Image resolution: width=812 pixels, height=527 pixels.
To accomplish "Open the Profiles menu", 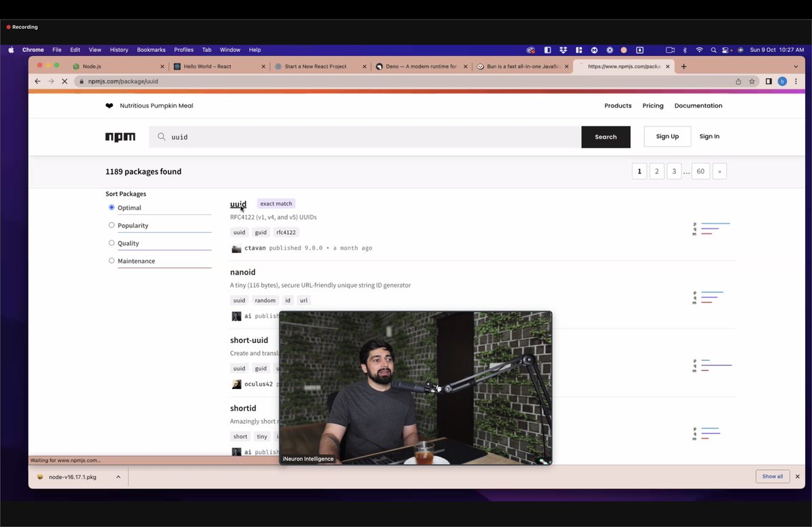I will 183,50.
